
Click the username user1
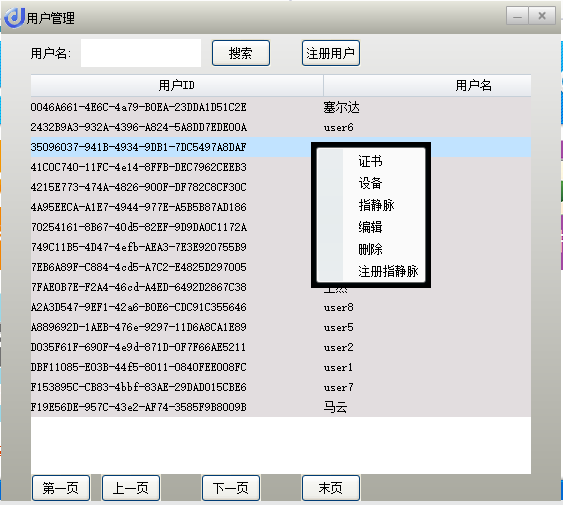338,367
